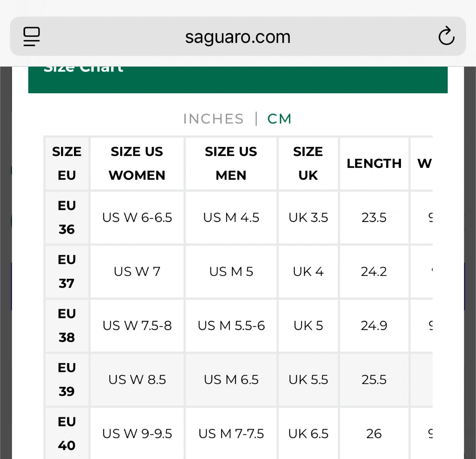Image resolution: width=476 pixels, height=459 pixels.
Task: Tap the 24.2 length value
Action: coord(374,272)
